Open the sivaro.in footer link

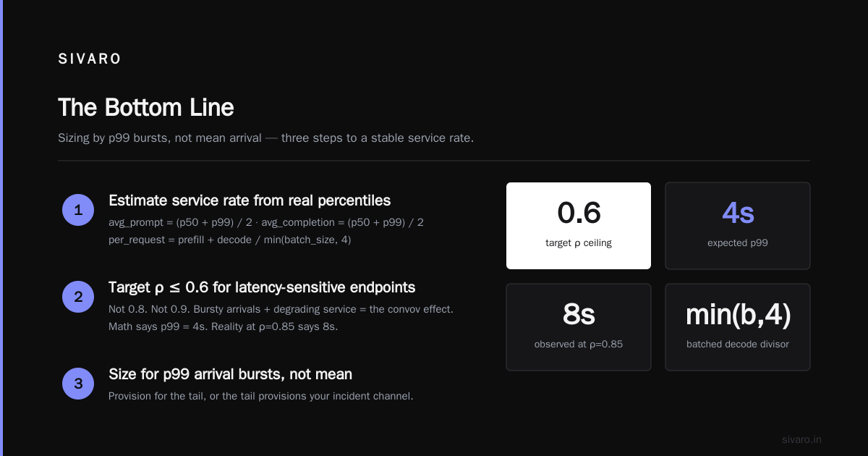coord(801,439)
